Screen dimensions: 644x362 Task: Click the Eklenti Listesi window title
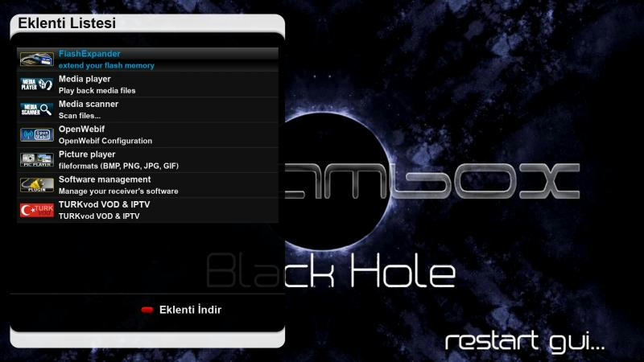pyautogui.click(x=67, y=23)
